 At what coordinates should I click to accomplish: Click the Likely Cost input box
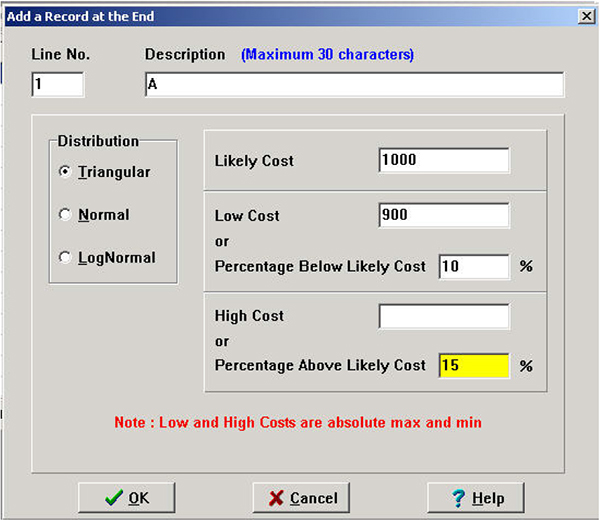pos(444,160)
